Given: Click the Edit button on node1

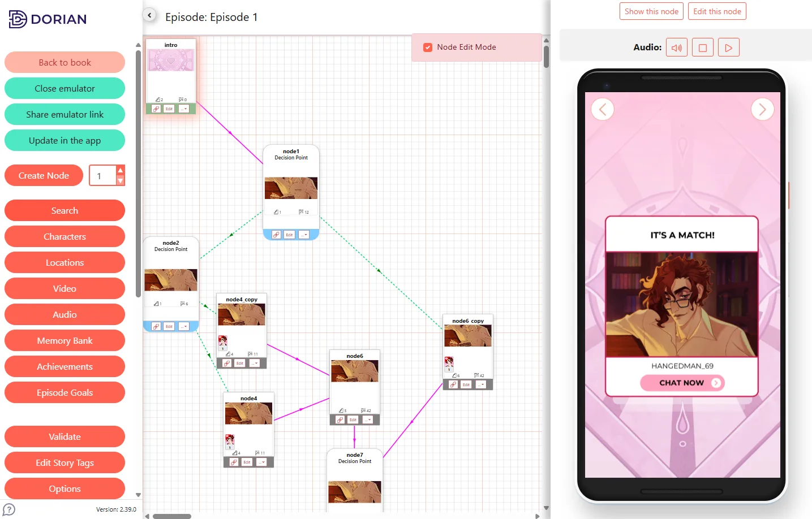Looking at the screenshot, I should [289, 235].
